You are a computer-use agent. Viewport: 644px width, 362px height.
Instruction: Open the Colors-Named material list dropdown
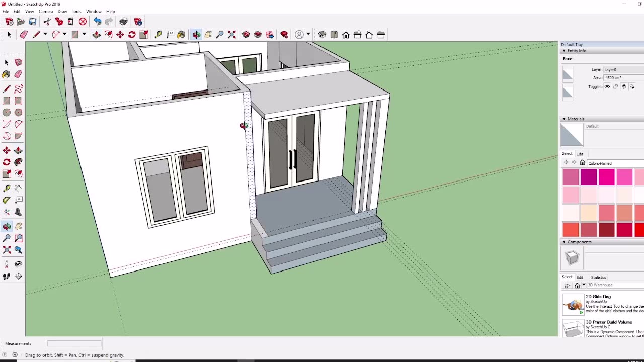click(x=616, y=163)
